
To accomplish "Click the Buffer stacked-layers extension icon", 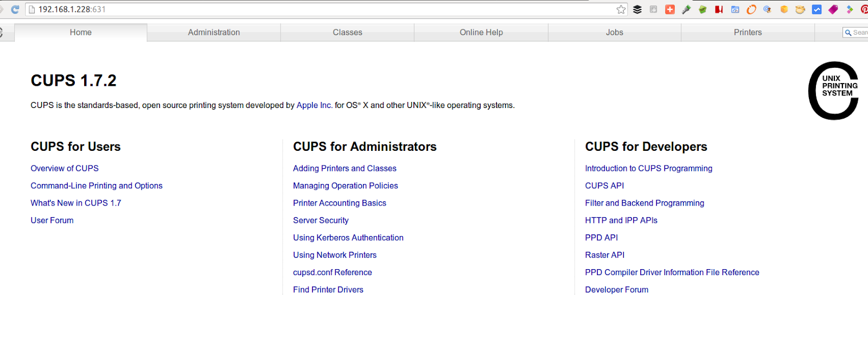I will pos(637,9).
